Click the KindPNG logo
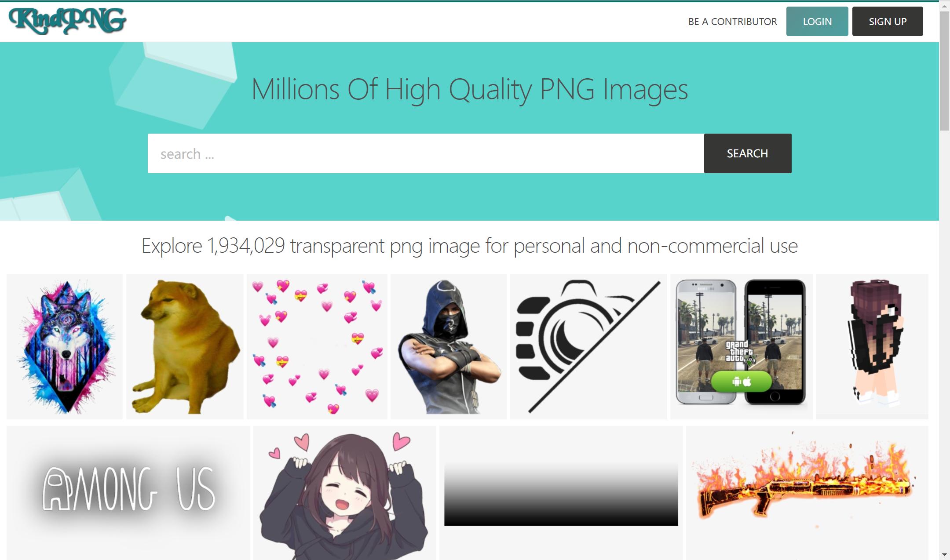Image resolution: width=950 pixels, height=560 pixels. tap(67, 21)
